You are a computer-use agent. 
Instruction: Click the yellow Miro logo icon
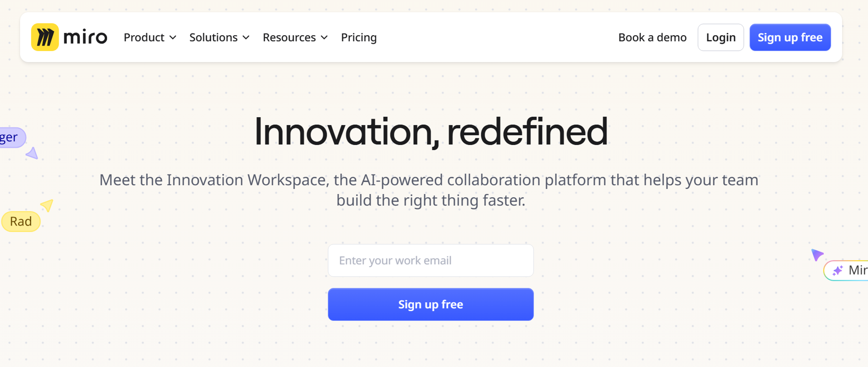click(45, 37)
